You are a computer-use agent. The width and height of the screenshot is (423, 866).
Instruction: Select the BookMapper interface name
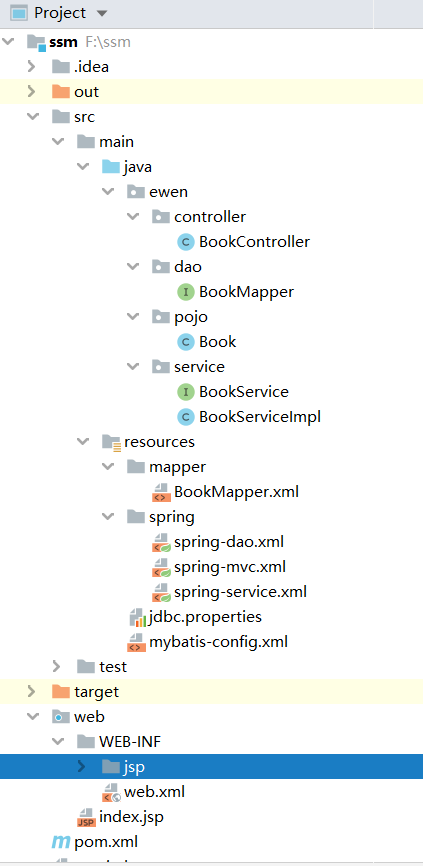246,292
